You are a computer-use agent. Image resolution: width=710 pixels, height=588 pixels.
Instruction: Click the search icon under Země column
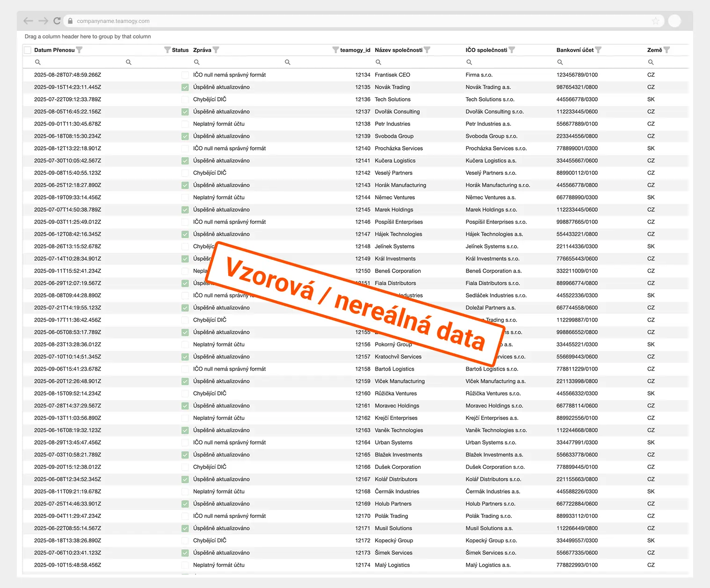click(651, 62)
